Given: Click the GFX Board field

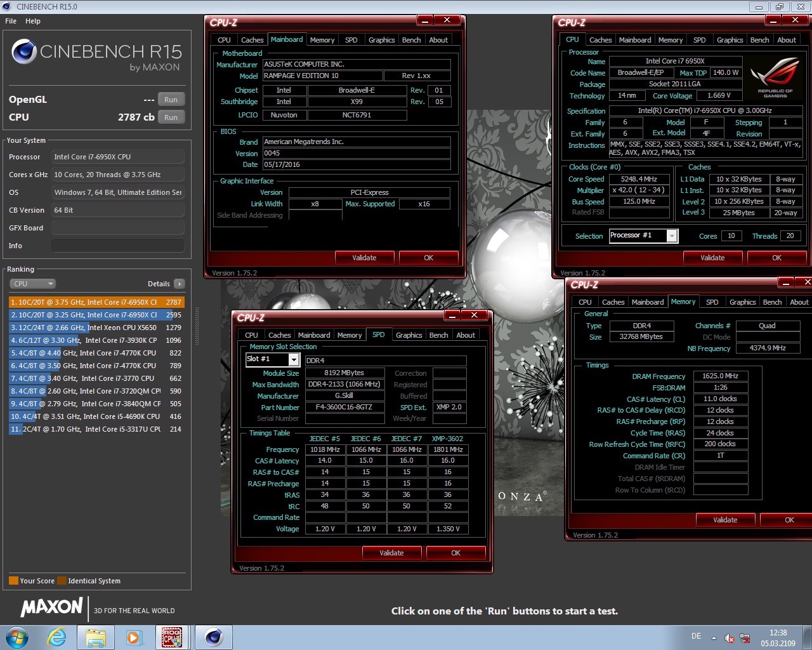Looking at the screenshot, I should (x=118, y=228).
